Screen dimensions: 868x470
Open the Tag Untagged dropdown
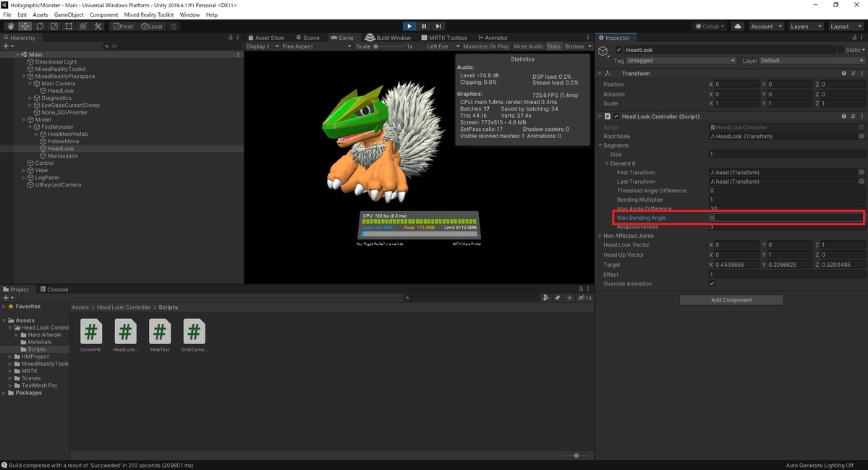(681, 61)
